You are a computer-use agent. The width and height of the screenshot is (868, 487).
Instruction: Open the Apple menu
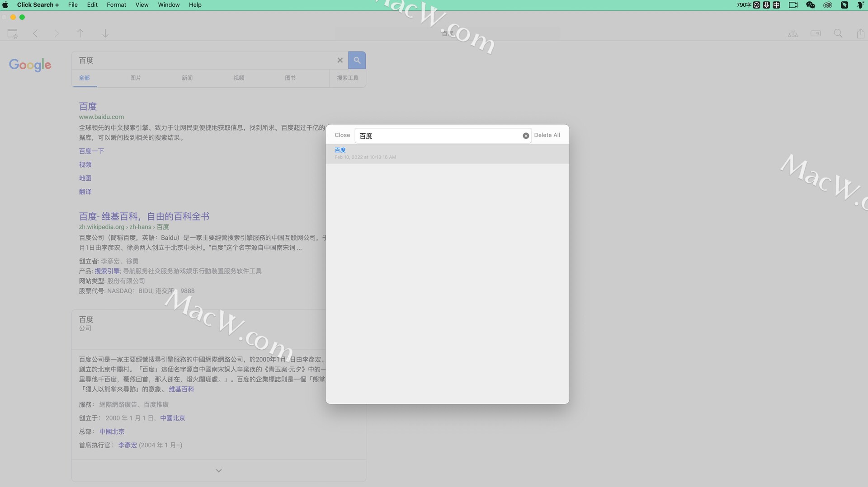(5, 5)
